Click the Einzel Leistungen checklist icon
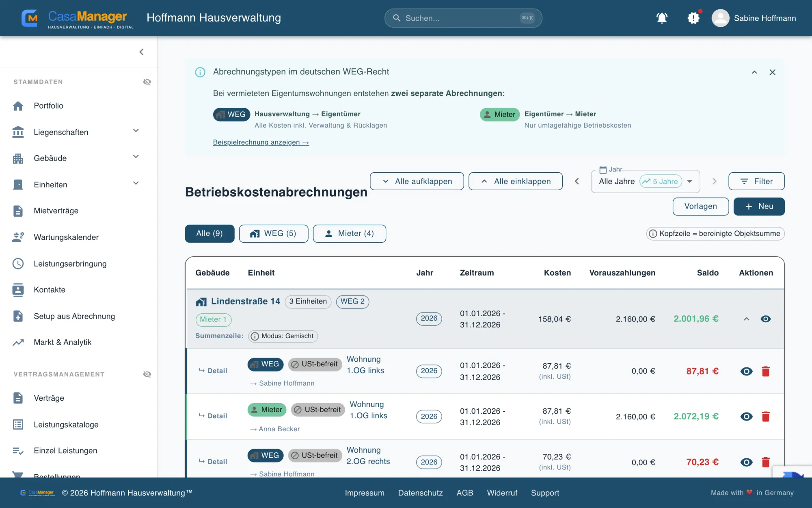 (18, 451)
